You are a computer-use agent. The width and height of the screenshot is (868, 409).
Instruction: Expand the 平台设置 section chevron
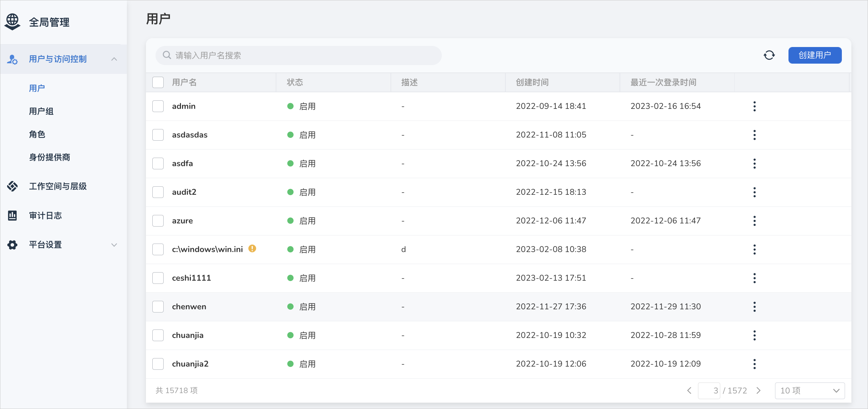tap(114, 245)
